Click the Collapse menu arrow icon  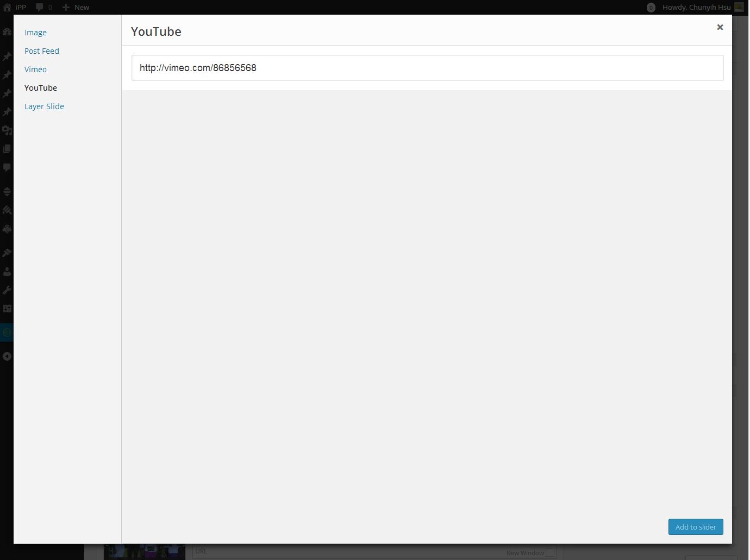click(x=7, y=356)
